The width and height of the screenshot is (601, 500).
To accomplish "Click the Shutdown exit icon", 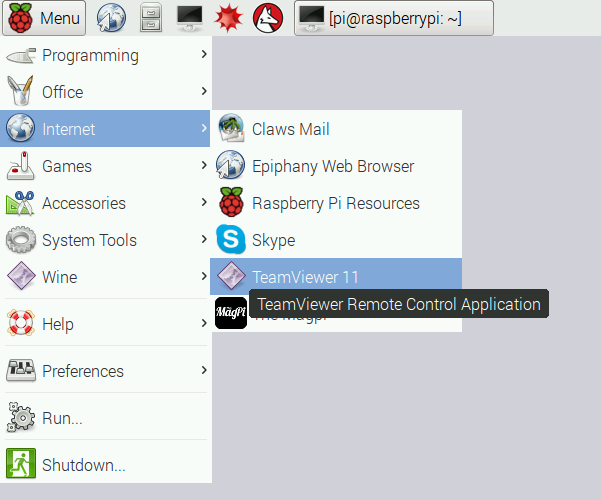I will coord(21,463).
